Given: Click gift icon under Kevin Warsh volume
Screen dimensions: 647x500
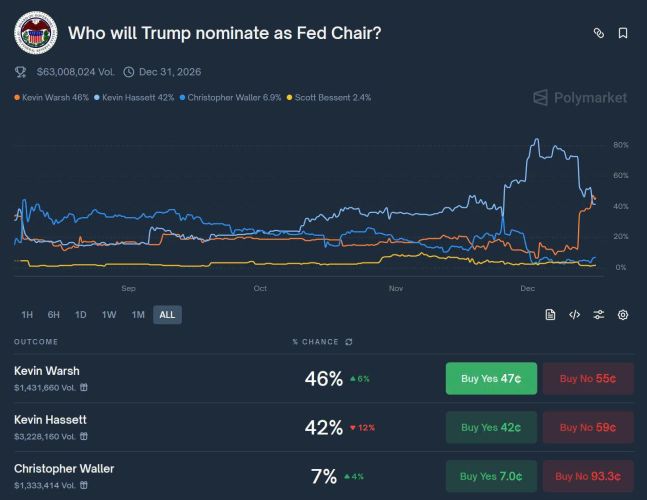Looking at the screenshot, I should (84, 387).
